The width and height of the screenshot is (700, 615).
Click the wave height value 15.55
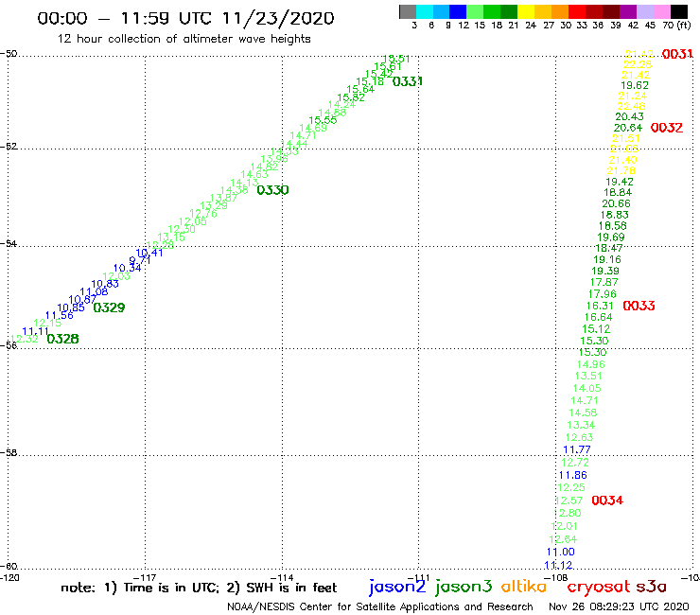pyautogui.click(x=323, y=120)
